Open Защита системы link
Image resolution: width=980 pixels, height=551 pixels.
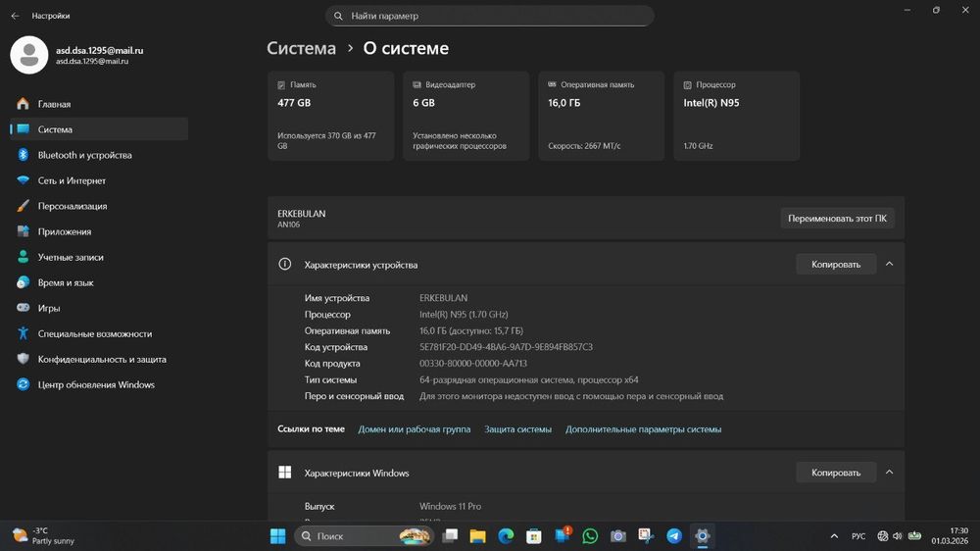coord(518,429)
